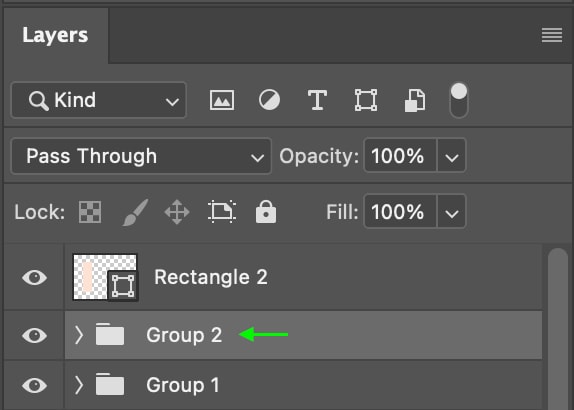The image size is (574, 410).
Task: Lock image pixels brush icon
Action: point(135,212)
